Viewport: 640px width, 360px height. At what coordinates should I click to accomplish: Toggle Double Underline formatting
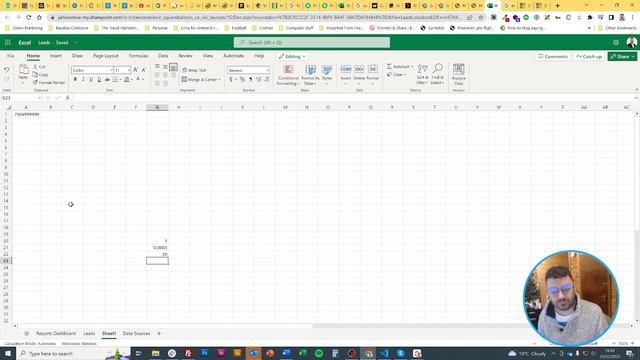pos(99,80)
